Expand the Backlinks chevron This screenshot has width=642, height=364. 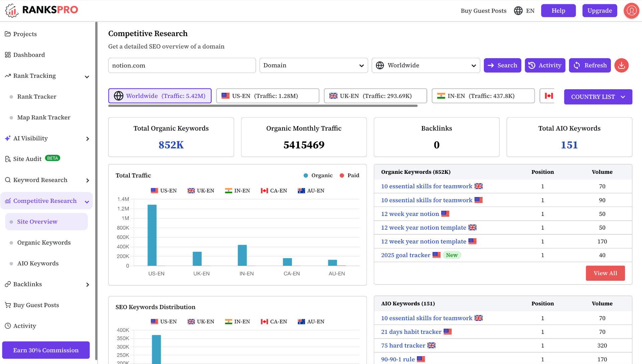tap(88, 285)
